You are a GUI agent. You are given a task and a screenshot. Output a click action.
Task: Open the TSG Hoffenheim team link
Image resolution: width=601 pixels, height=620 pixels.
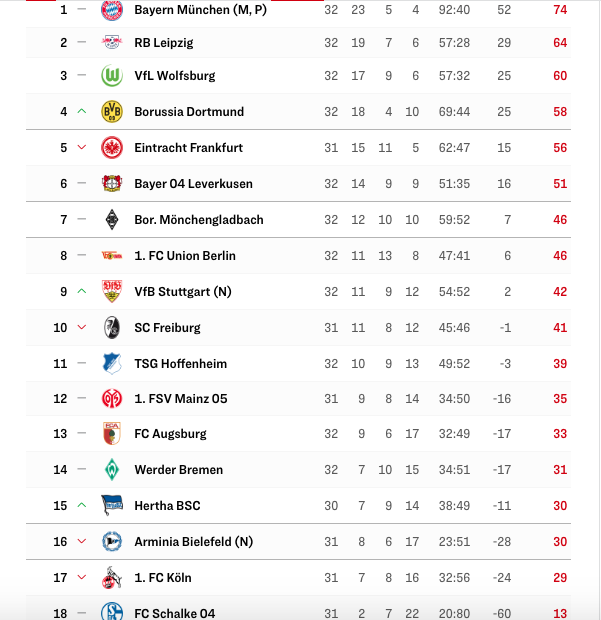181,364
